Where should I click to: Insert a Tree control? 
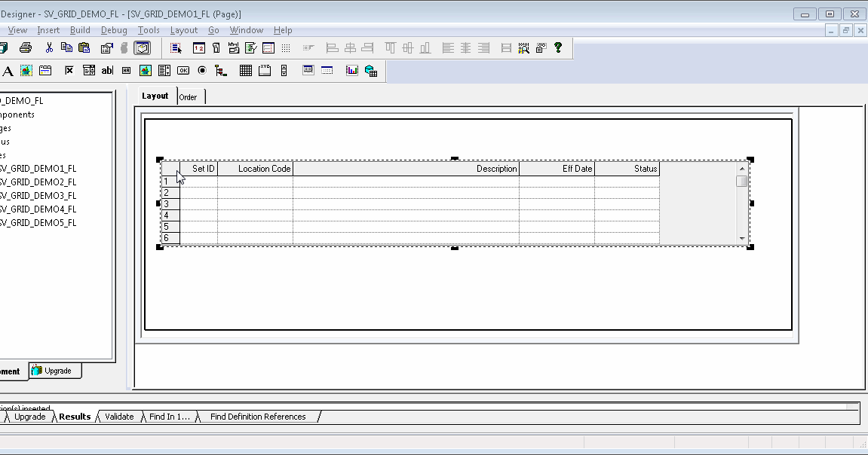tap(222, 70)
